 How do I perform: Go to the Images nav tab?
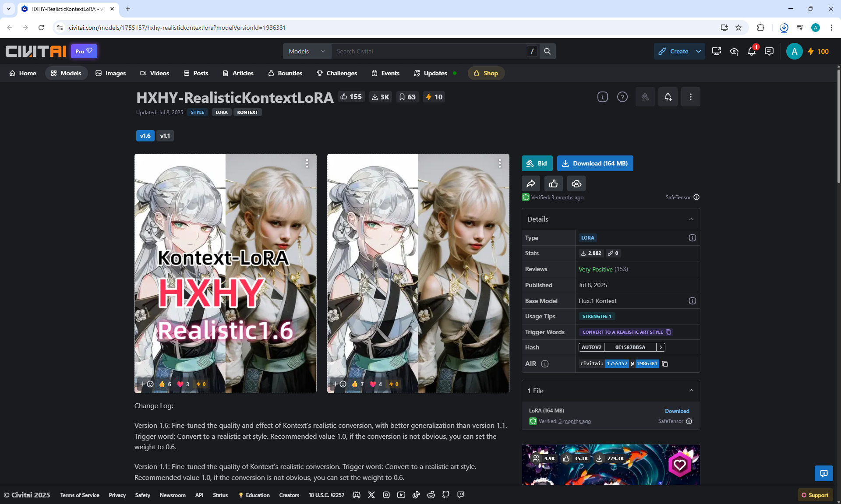pyautogui.click(x=110, y=73)
